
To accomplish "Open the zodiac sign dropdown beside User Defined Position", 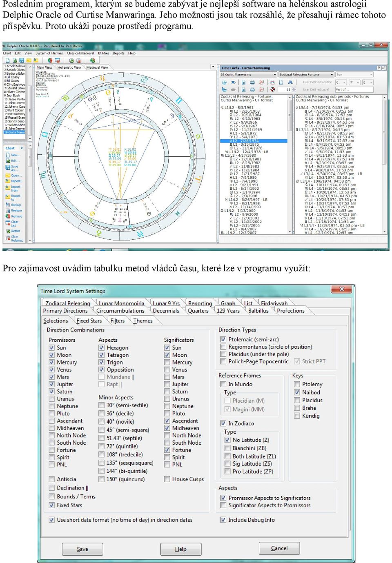I will click(354, 82).
